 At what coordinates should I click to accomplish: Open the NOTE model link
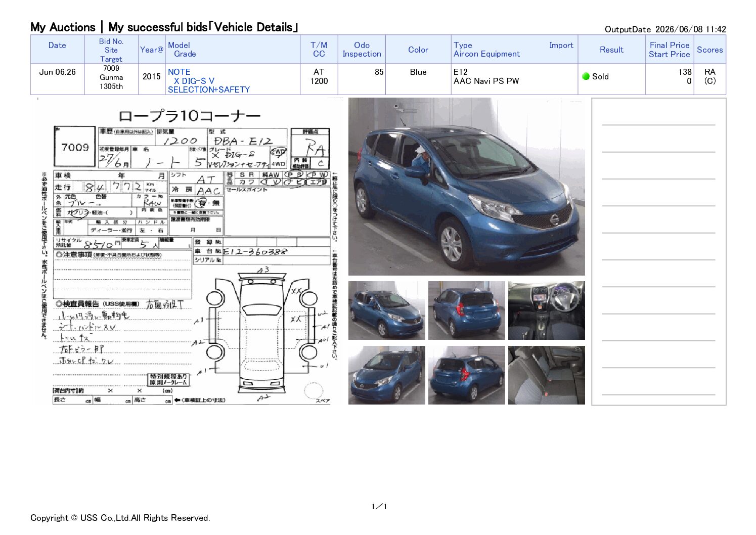pyautogui.click(x=179, y=72)
